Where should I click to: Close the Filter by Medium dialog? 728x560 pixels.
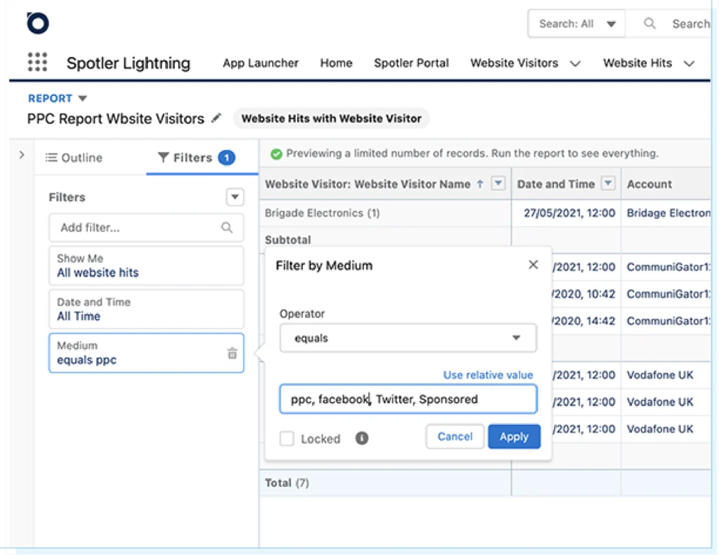pos(533,264)
